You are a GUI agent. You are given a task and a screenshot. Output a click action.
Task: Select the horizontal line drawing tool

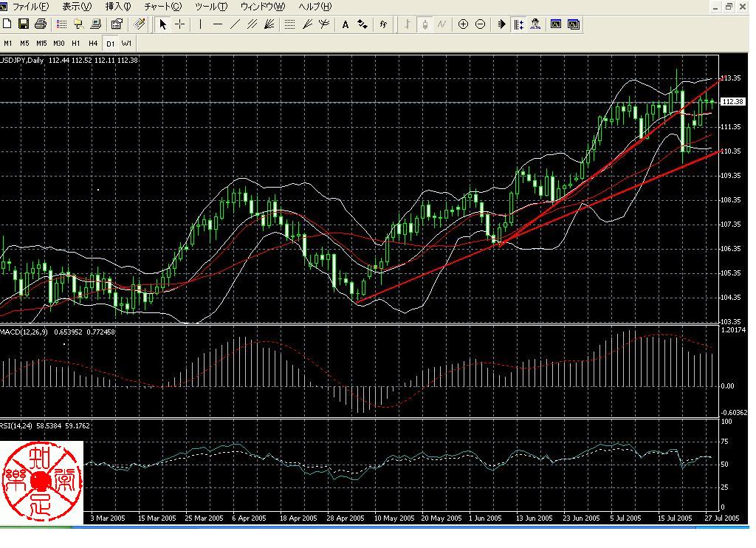tap(217, 24)
